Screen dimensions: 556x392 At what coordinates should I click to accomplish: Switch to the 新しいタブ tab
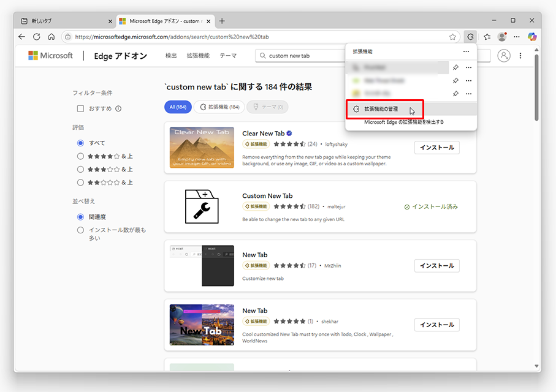(x=66, y=21)
